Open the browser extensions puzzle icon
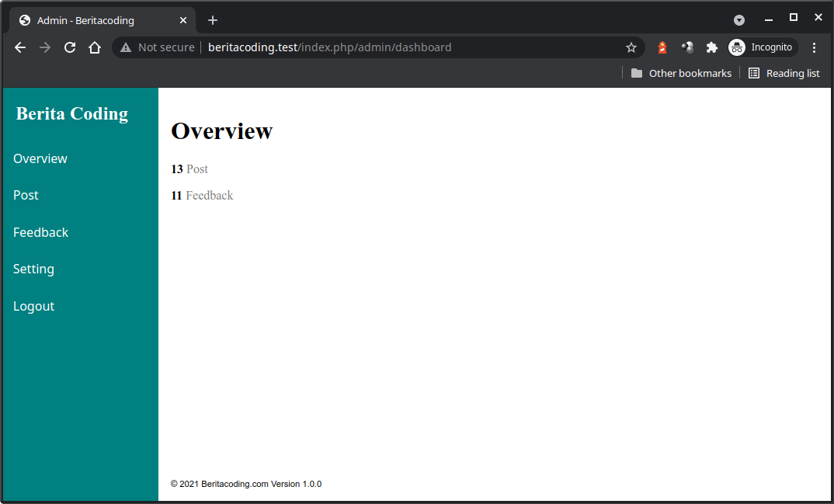 tap(711, 47)
